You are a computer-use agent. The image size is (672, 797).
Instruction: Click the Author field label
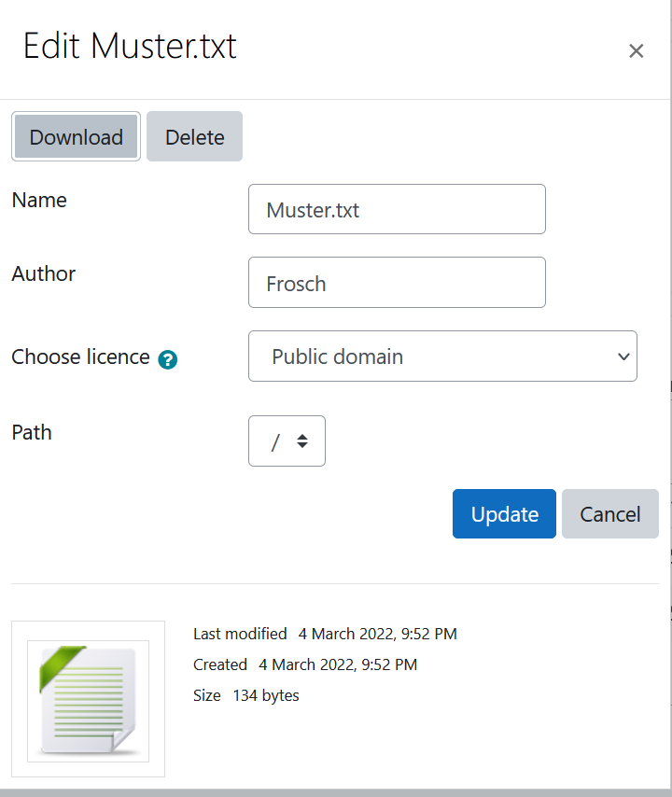(x=44, y=274)
